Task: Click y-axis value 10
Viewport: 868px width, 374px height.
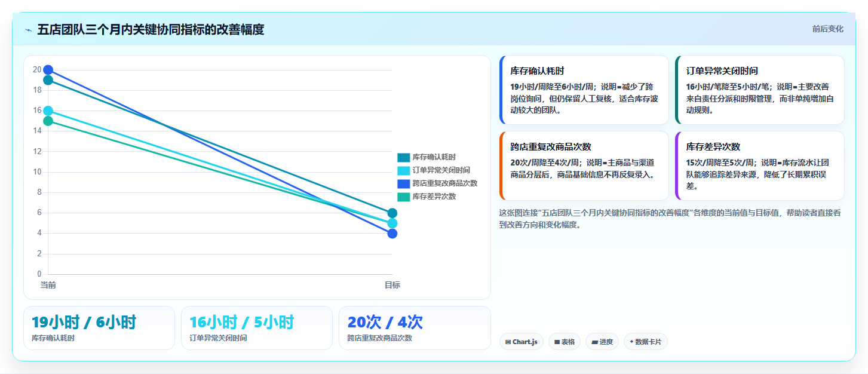Action: [37, 172]
